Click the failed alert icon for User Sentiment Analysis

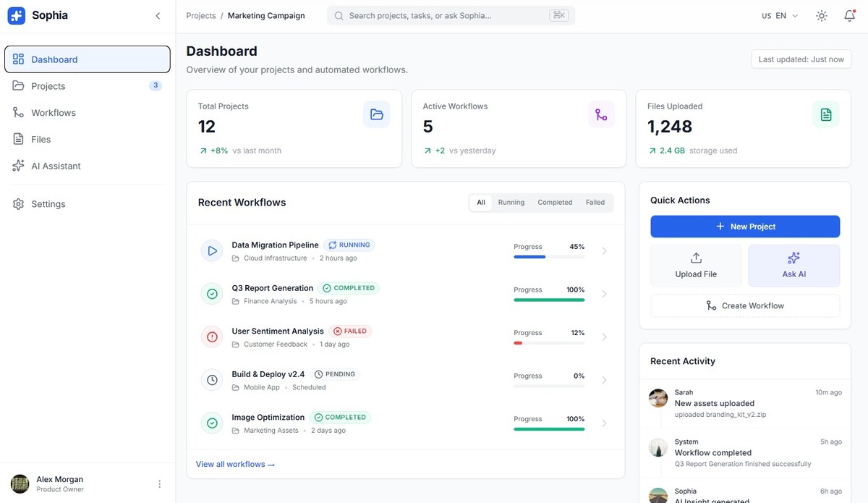point(212,337)
